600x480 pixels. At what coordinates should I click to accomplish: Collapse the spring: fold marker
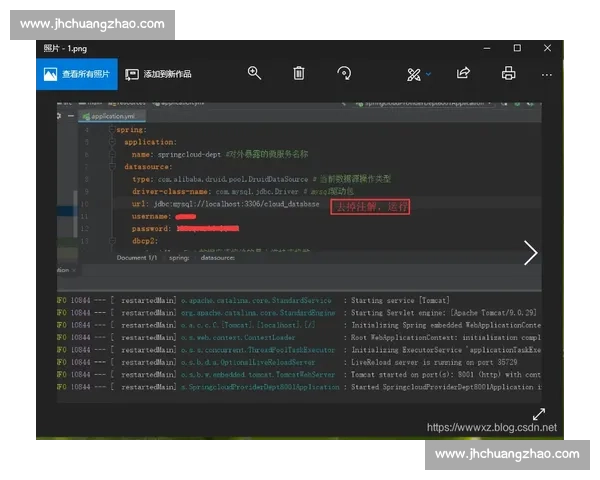112,130
